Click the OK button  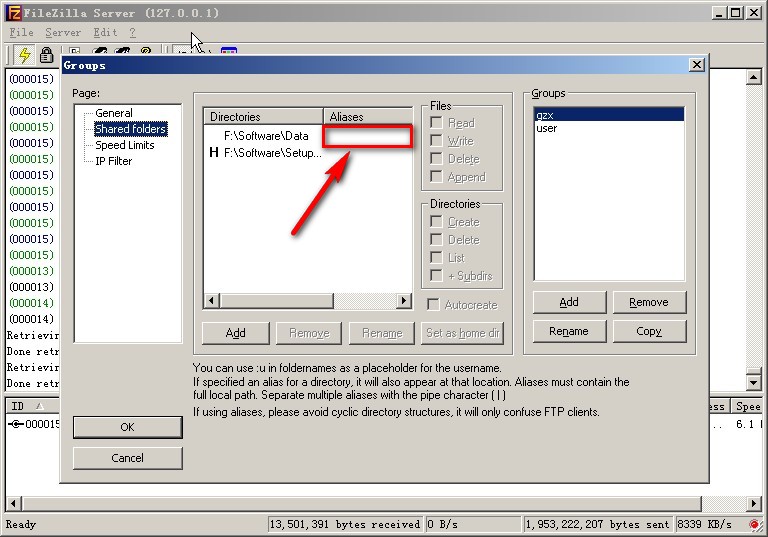click(x=127, y=427)
